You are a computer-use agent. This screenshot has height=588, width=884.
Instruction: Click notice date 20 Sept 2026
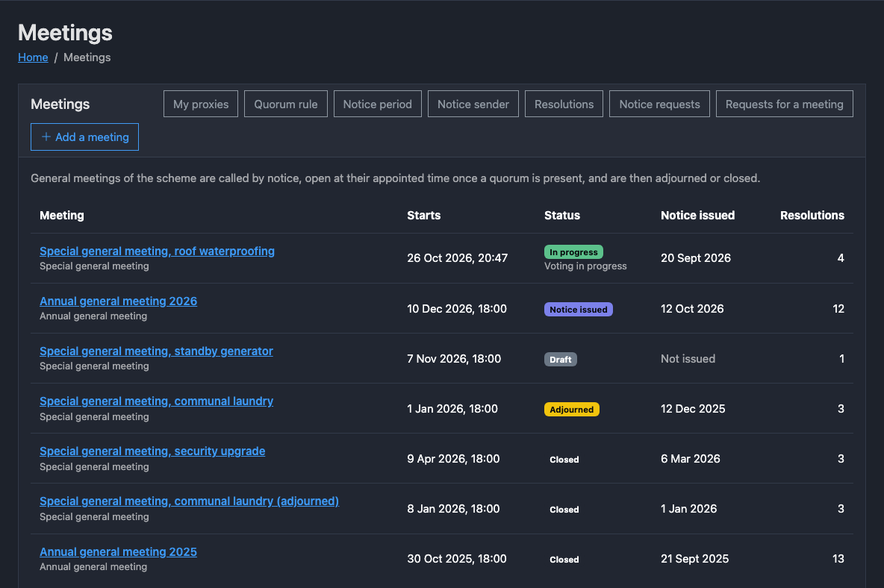tap(696, 258)
